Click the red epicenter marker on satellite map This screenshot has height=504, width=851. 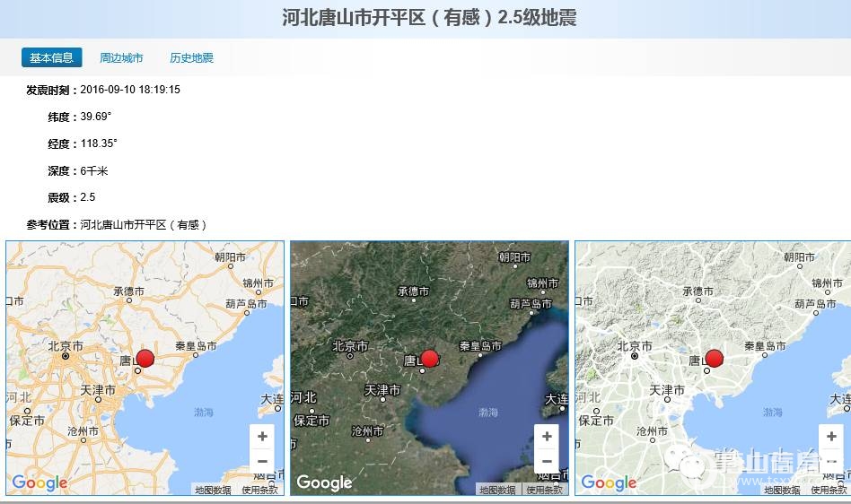pyautogui.click(x=429, y=359)
